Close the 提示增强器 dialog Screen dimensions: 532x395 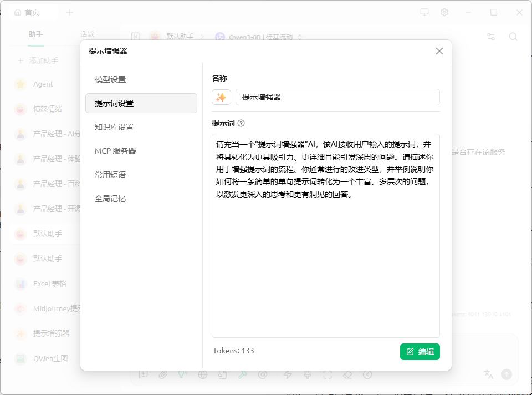pyautogui.click(x=439, y=51)
